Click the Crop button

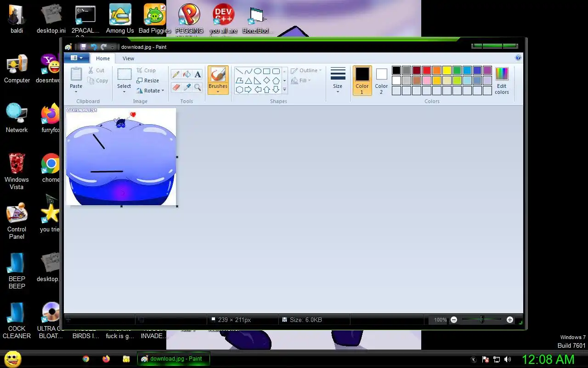(146, 70)
